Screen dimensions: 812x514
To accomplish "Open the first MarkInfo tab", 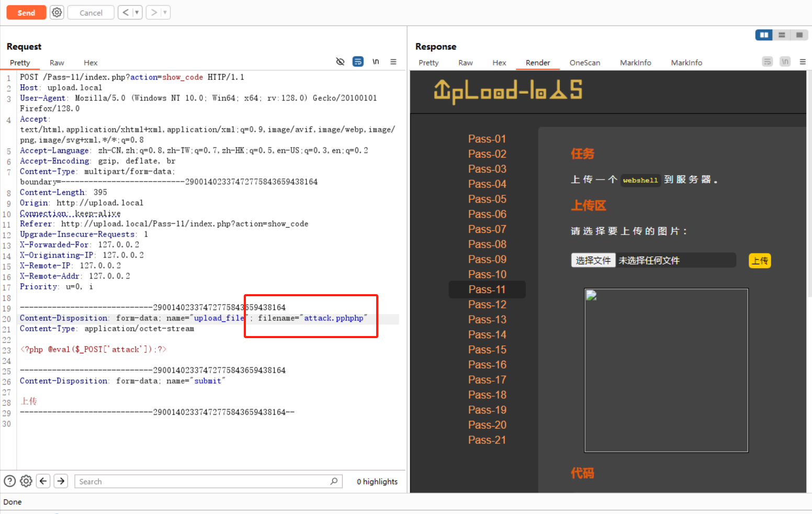I will click(636, 63).
